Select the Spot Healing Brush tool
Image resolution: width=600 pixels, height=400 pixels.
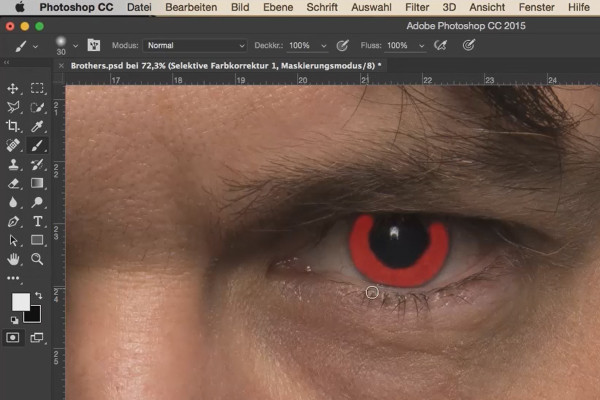pos(13,145)
